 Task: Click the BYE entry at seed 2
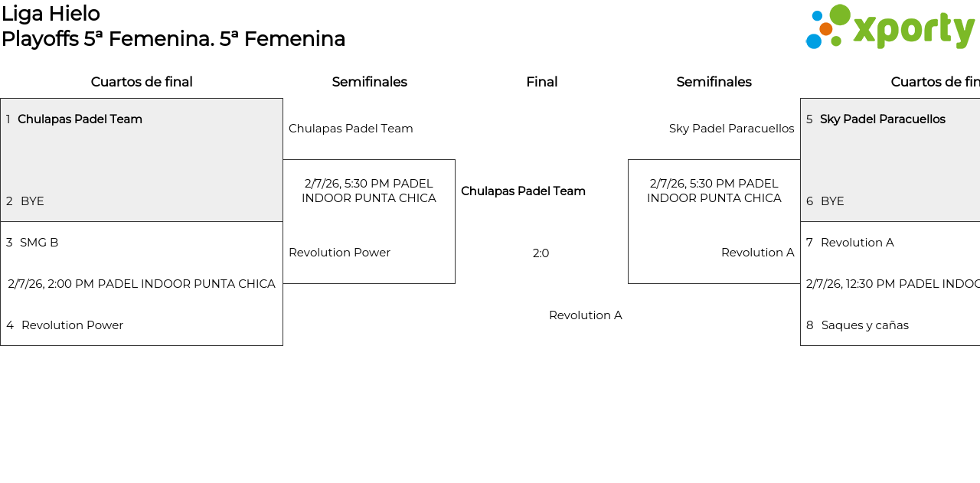point(32,201)
